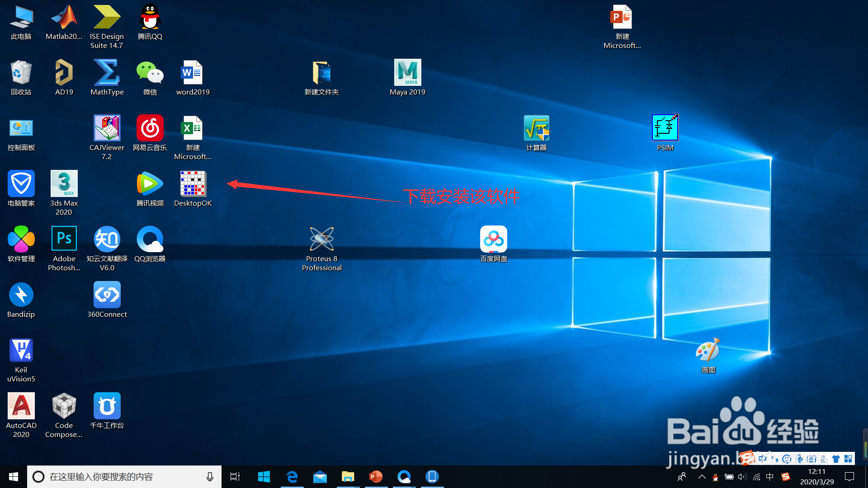Open the Windows Start menu
Image resolution: width=868 pixels, height=488 pixels.
point(14,477)
